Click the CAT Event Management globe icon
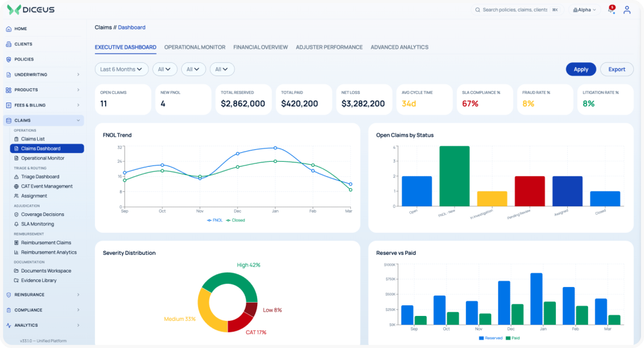 16,186
